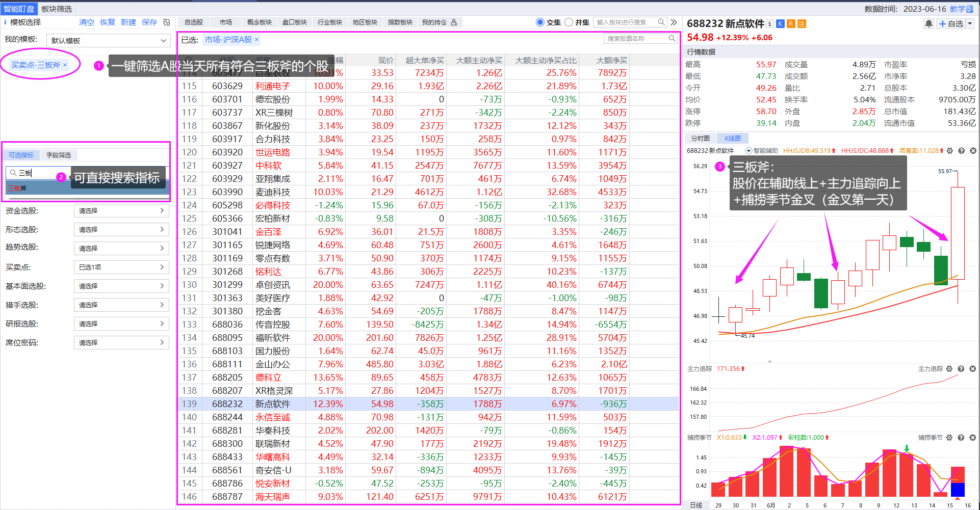Click the orange 注 badge beside 新点软件

click(x=802, y=24)
